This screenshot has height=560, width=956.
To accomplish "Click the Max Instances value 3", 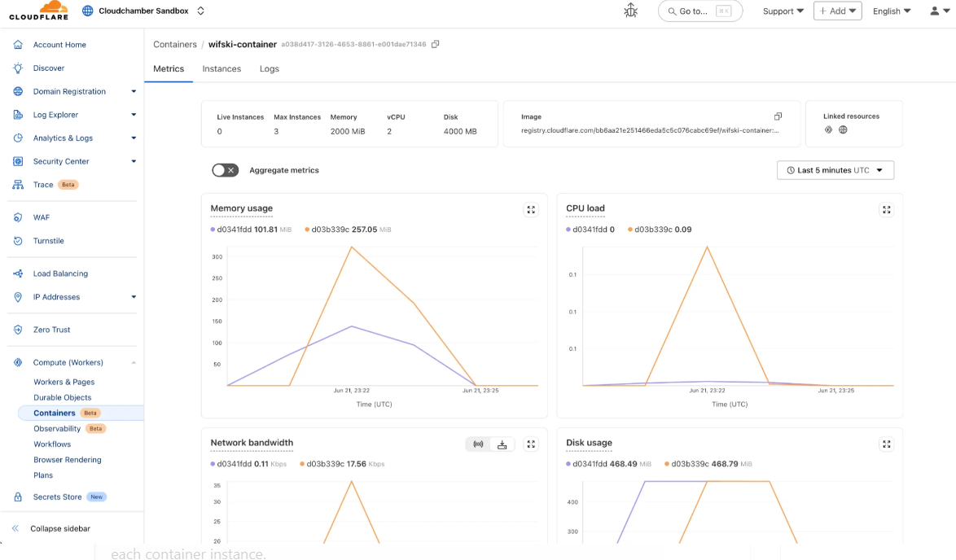I will pyautogui.click(x=276, y=131).
